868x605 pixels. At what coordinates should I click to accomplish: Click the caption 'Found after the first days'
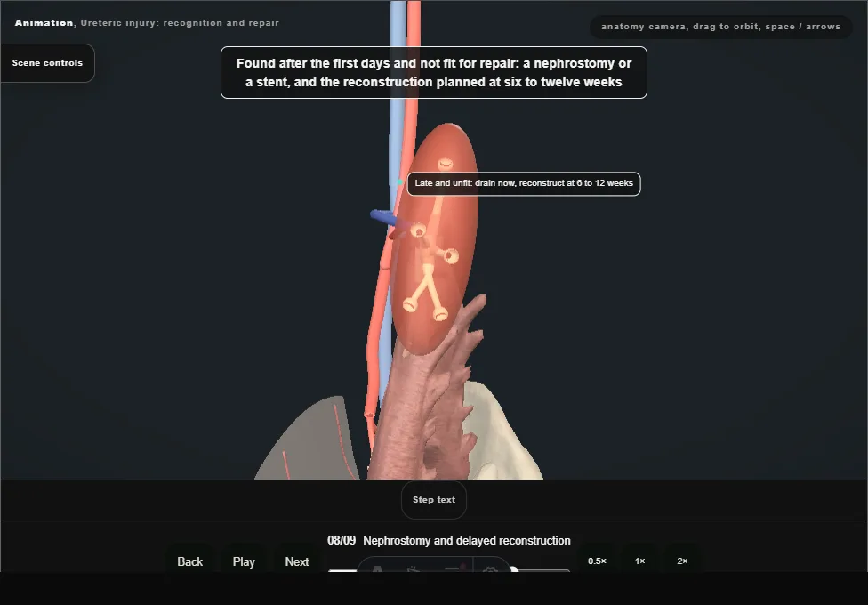coord(434,73)
